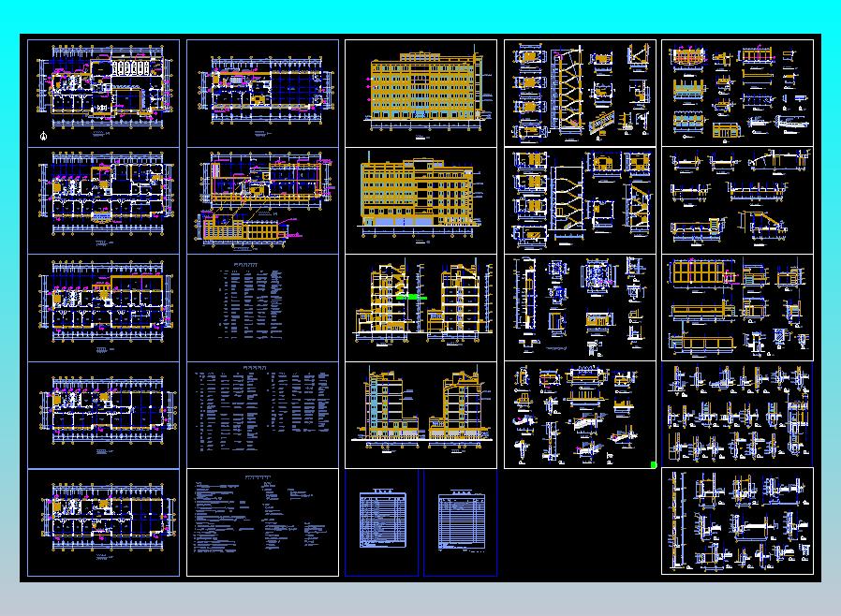Select the third floor plan sheet in the leftmost column
Screen dimensions: 841x616
click(x=104, y=308)
